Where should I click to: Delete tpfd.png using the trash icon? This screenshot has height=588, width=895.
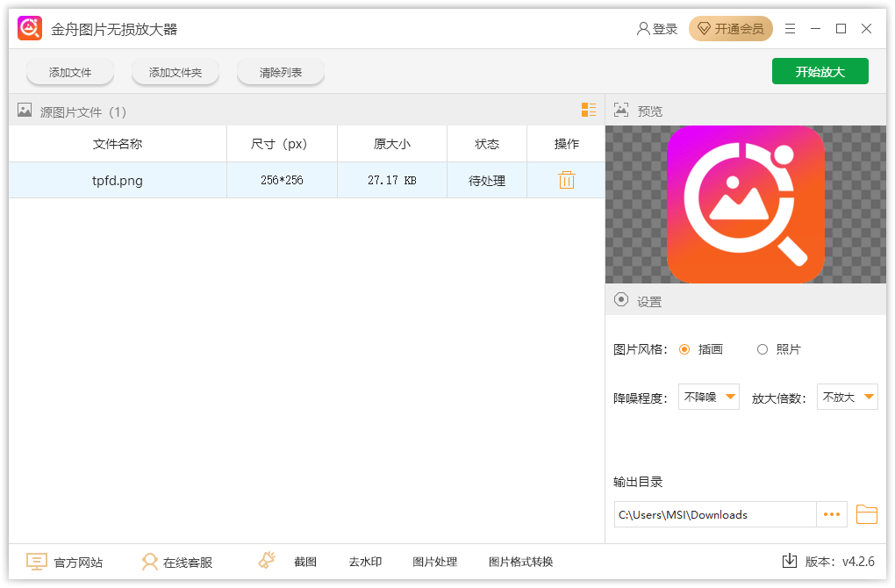[566, 180]
